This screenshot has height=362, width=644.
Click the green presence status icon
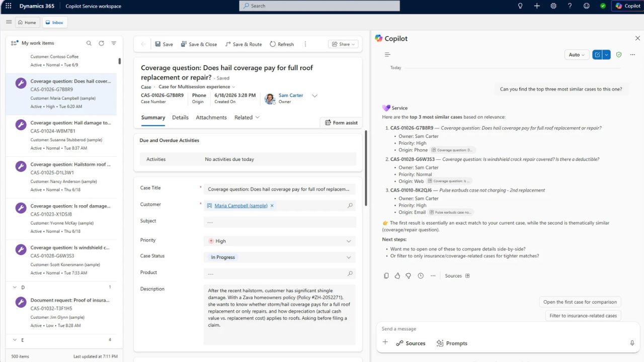(603, 6)
